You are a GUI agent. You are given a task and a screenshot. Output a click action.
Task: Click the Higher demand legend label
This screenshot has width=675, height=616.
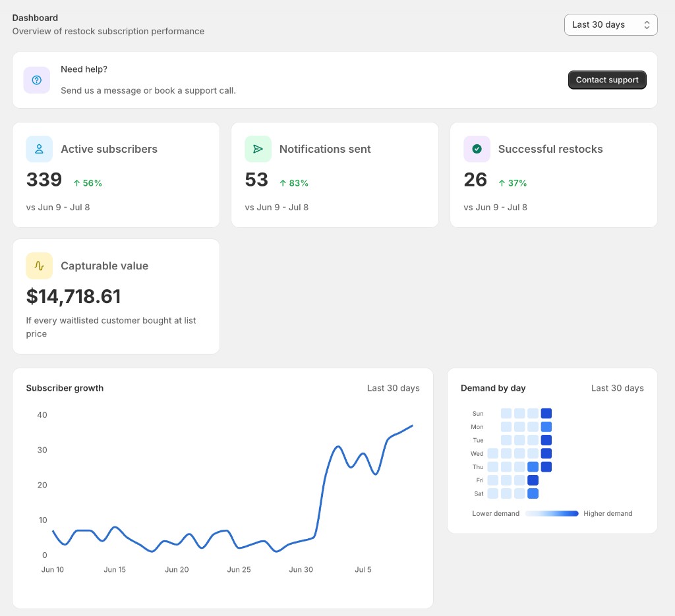coord(608,514)
